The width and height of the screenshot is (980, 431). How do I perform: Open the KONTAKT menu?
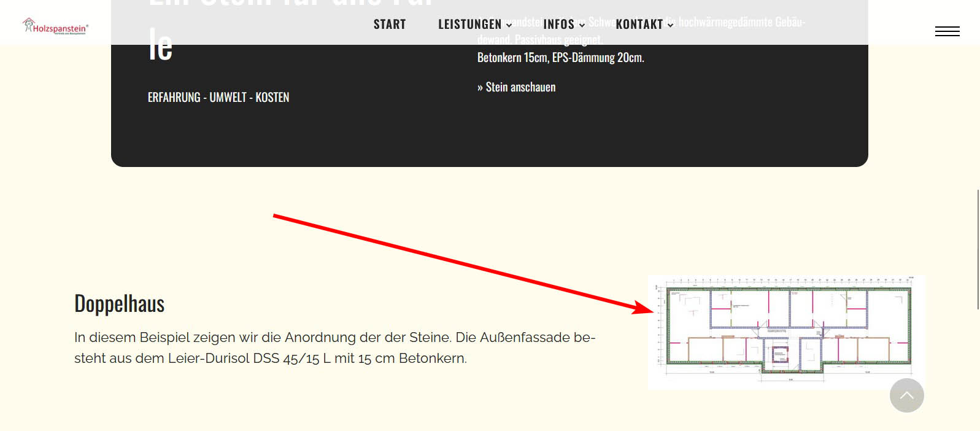point(639,25)
